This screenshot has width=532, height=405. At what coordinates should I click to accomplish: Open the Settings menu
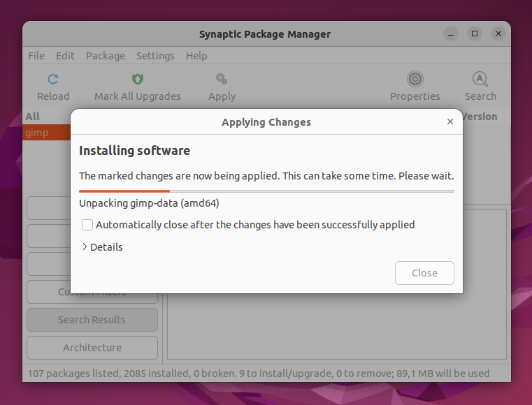[155, 56]
